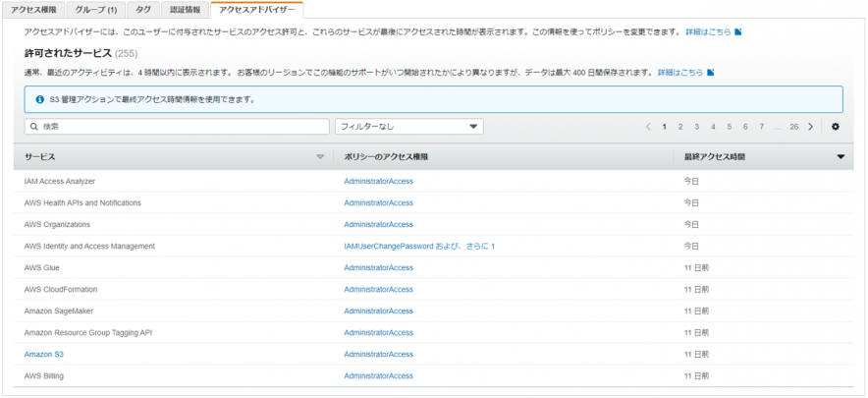Click the AWS Glue service name
Image resolution: width=868 pixels, height=398 pixels.
41,267
